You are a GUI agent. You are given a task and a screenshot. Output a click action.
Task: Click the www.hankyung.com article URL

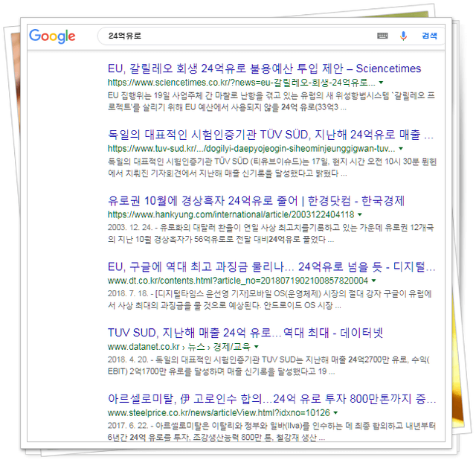pyautogui.click(x=231, y=214)
